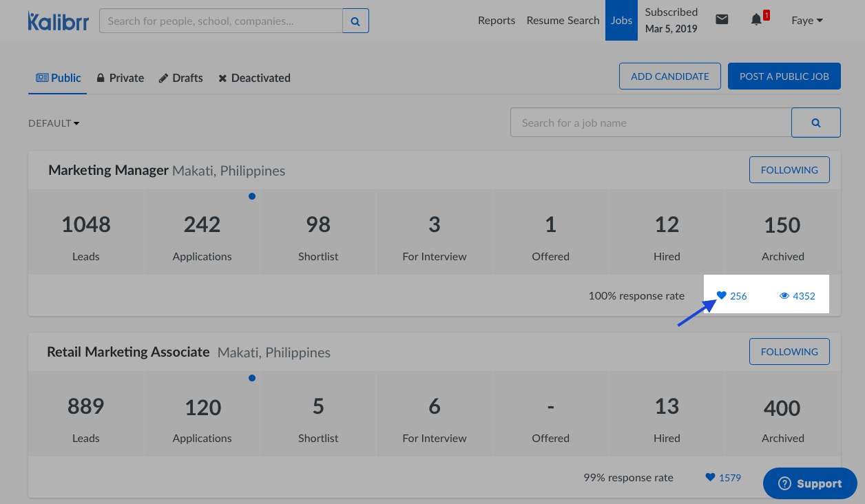Image resolution: width=865 pixels, height=504 pixels.
Task: Switch to the Private jobs tab
Action: coord(120,78)
